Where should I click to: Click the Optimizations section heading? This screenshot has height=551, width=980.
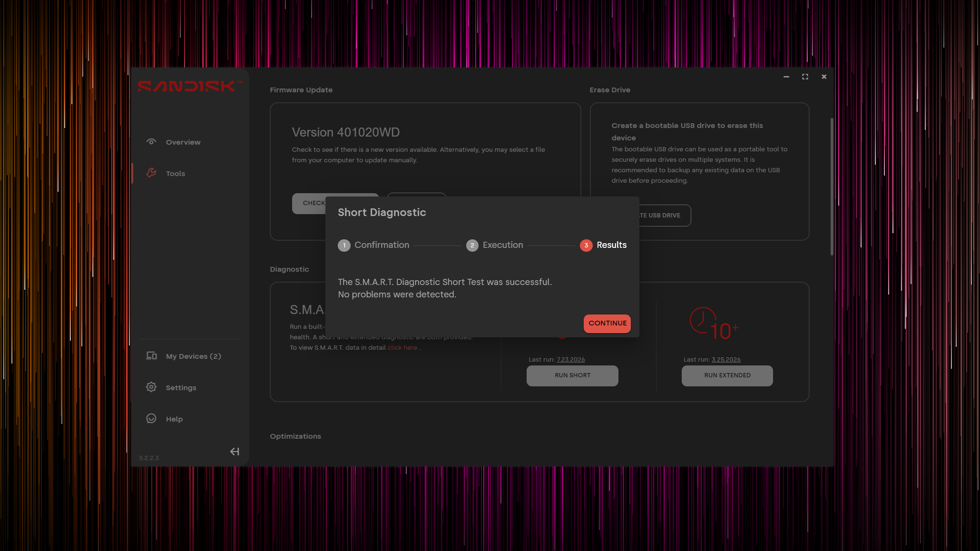pyautogui.click(x=295, y=436)
